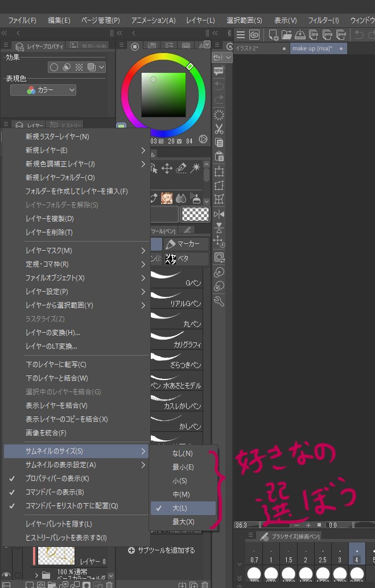375x588 pixels.
Task: Select the Move Layer cross-arrows tool
Action: (167, 169)
